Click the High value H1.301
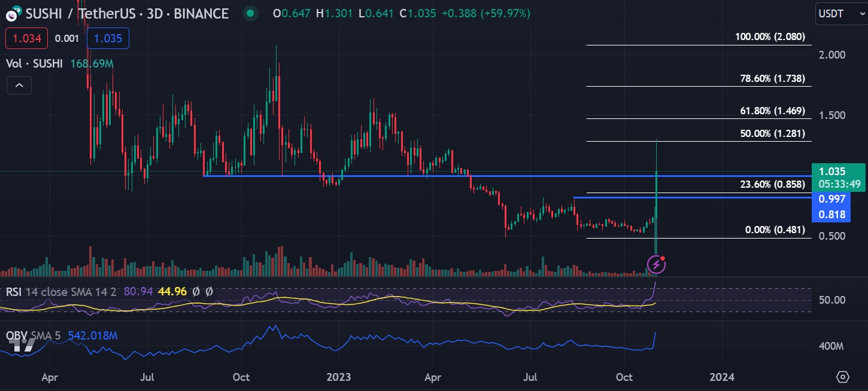Viewport: 868px width, 391px height. (335, 13)
